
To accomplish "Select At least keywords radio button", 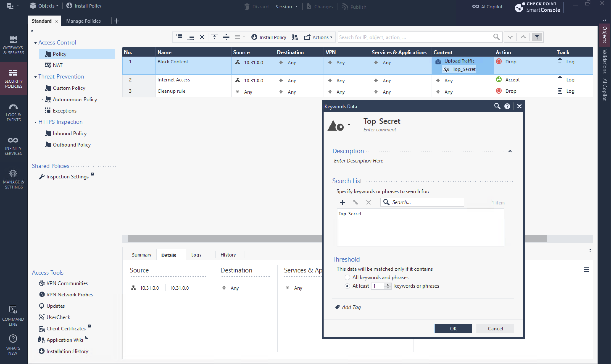I will [x=347, y=286].
